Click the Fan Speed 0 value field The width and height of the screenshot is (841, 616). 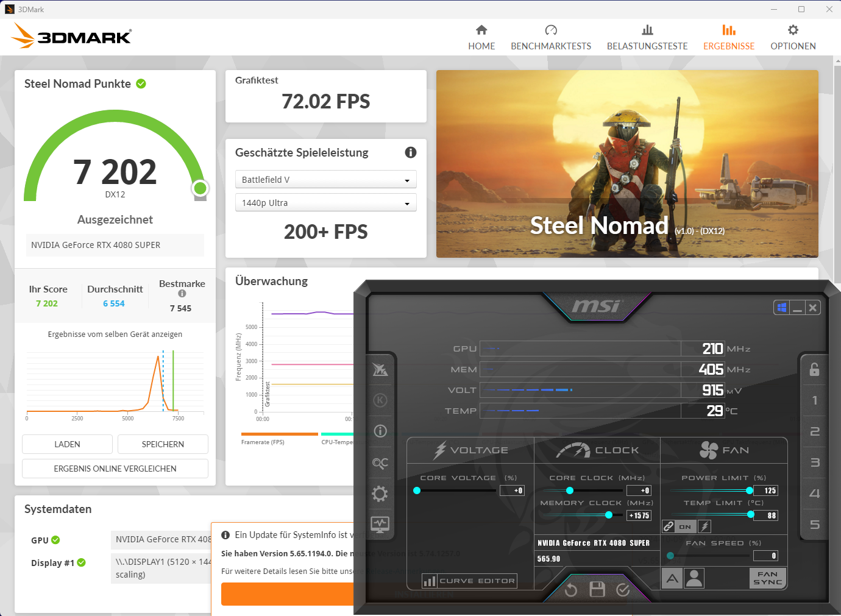[x=766, y=556]
